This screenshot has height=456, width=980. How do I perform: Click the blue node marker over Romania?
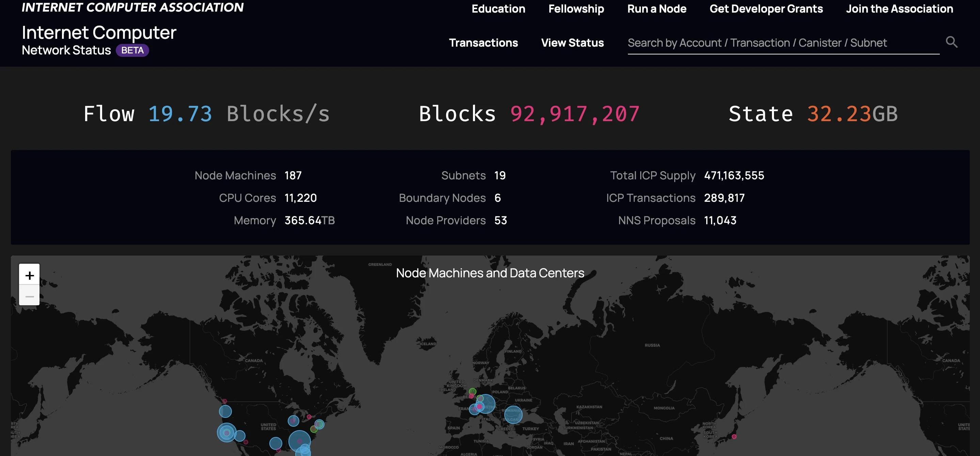(x=513, y=415)
